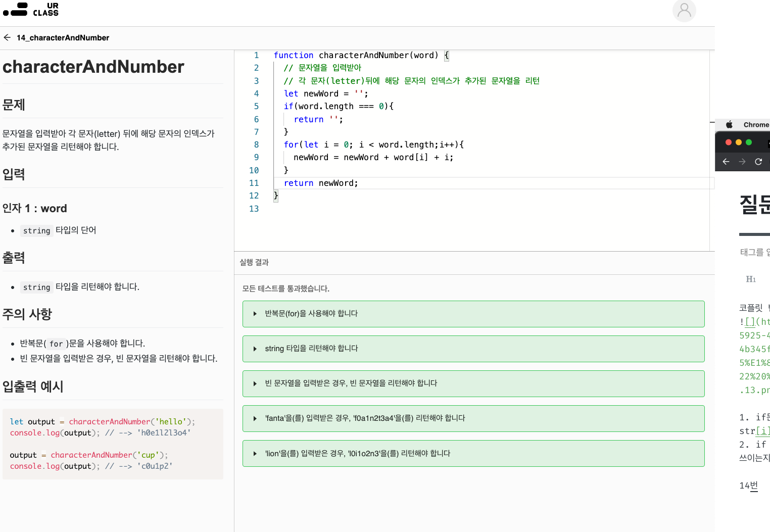Click code line 1 function declaration
770x532 pixels.
(361, 56)
